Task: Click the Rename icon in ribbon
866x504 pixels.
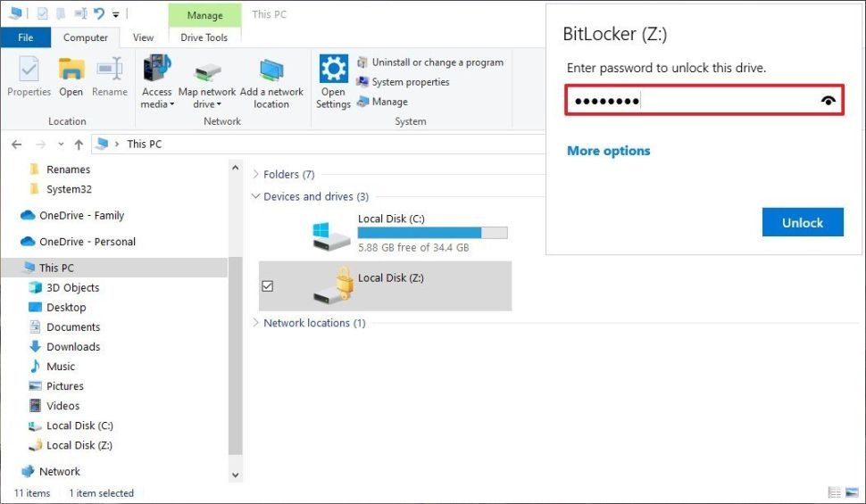Action: tap(109, 69)
